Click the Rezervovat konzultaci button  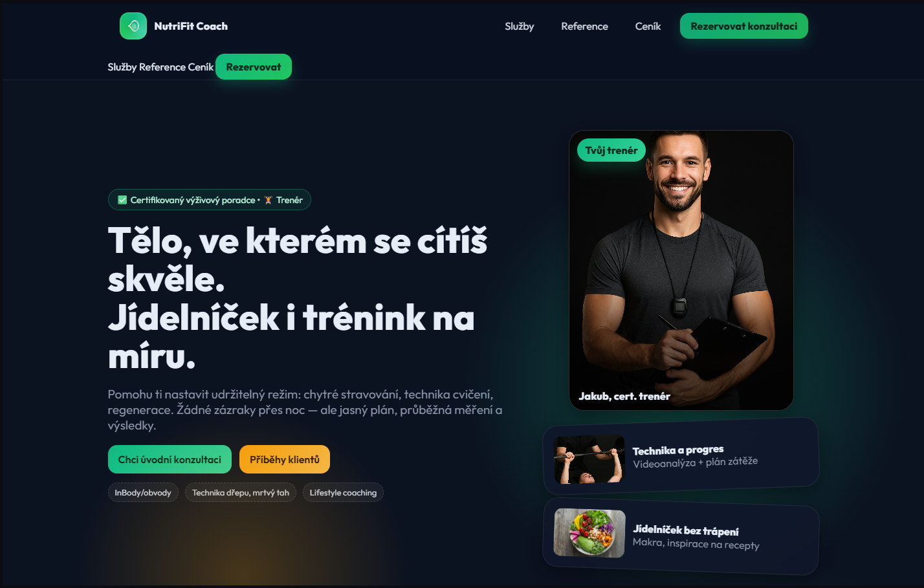pos(744,26)
